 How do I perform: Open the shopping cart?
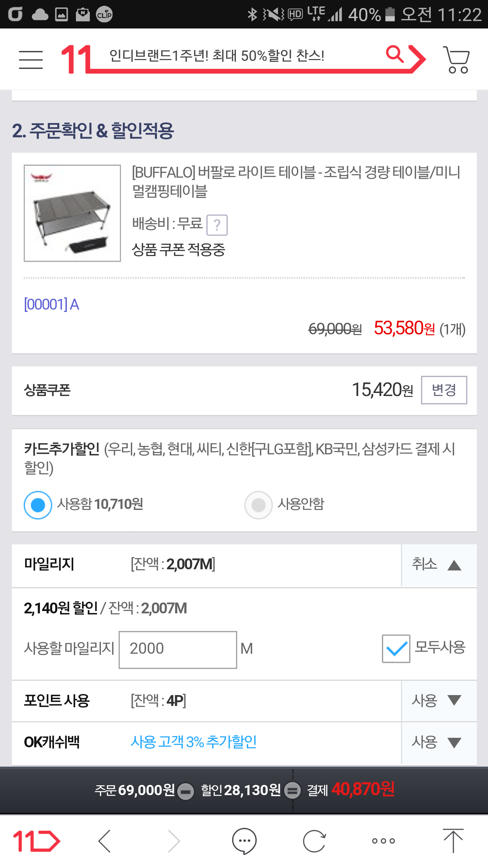(456, 60)
